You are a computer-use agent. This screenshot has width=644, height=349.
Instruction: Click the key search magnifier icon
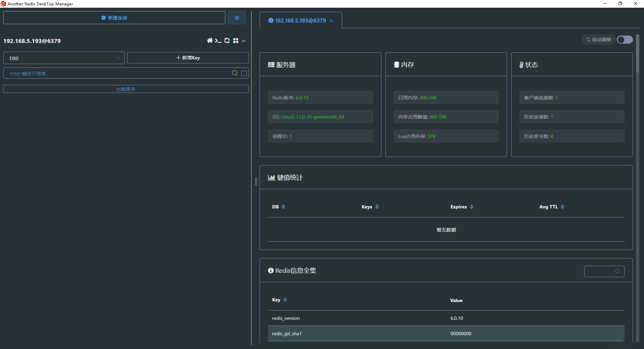235,73
